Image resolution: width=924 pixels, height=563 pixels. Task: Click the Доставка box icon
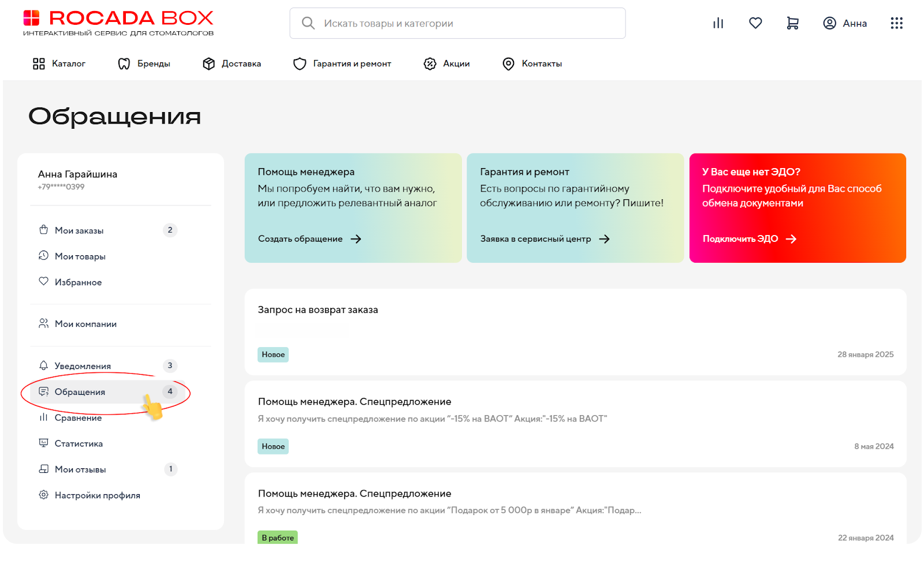click(209, 64)
